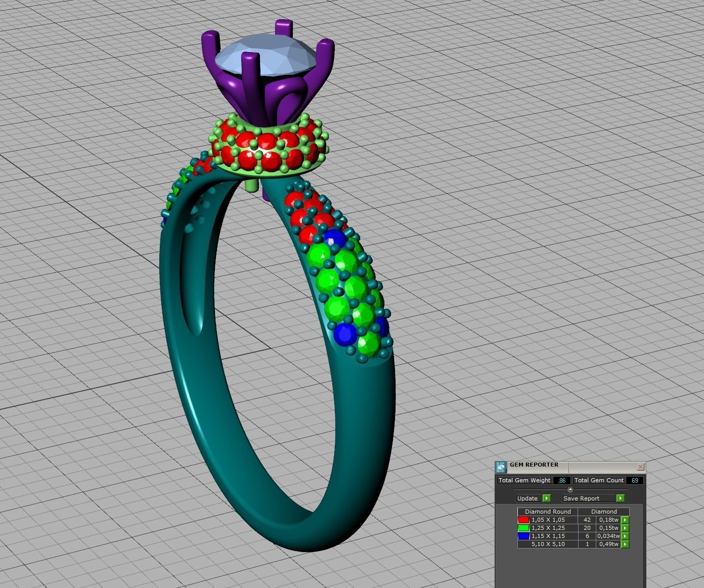Select the 5,10 X 5,10 size cell

tap(548, 544)
